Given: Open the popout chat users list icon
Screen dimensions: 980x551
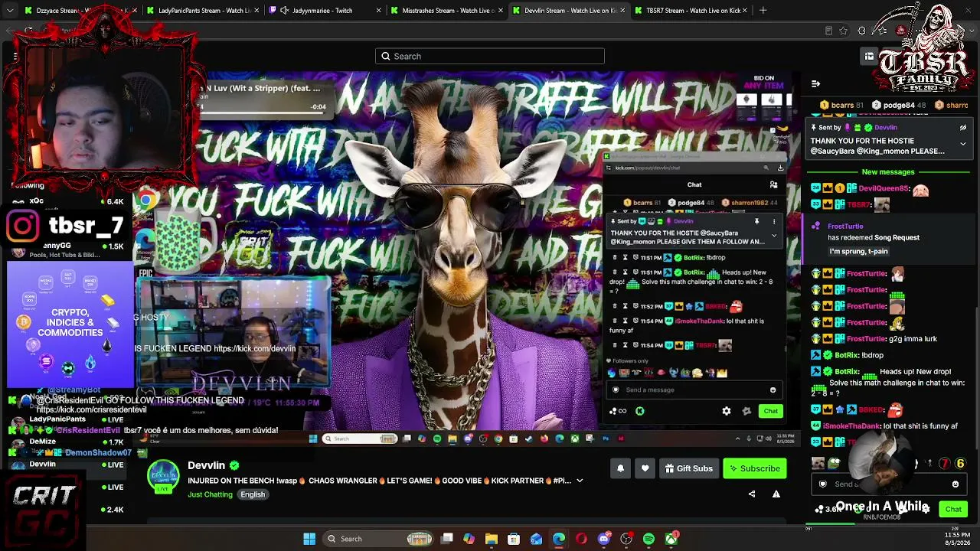Looking at the screenshot, I should click(774, 184).
